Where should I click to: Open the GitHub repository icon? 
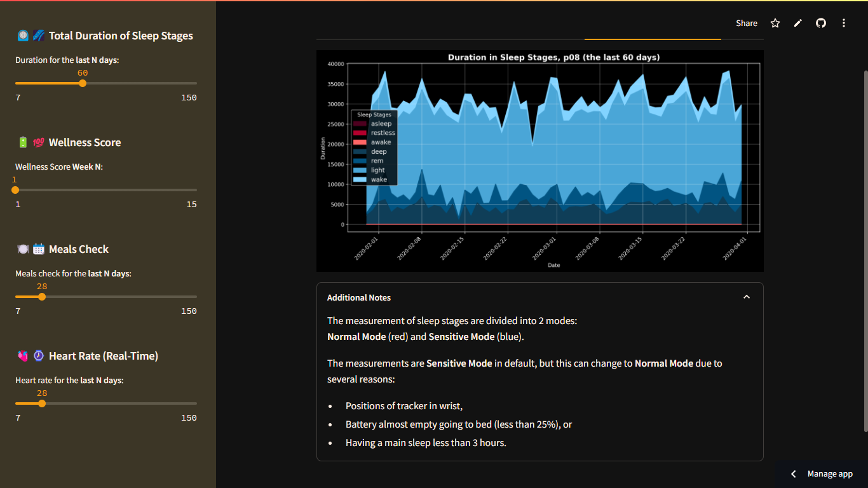[x=821, y=23]
